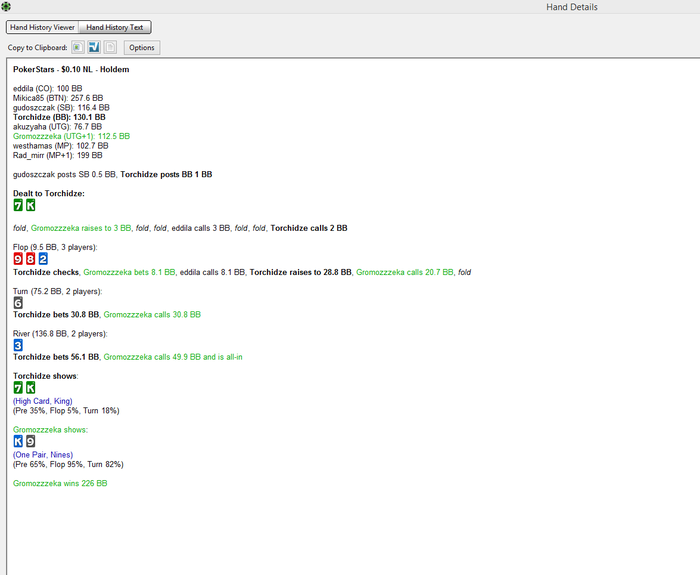Click "Gromozzzeka calls 49.9 BB and is all-in" text
The width and height of the screenshot is (700, 575).
[173, 357]
